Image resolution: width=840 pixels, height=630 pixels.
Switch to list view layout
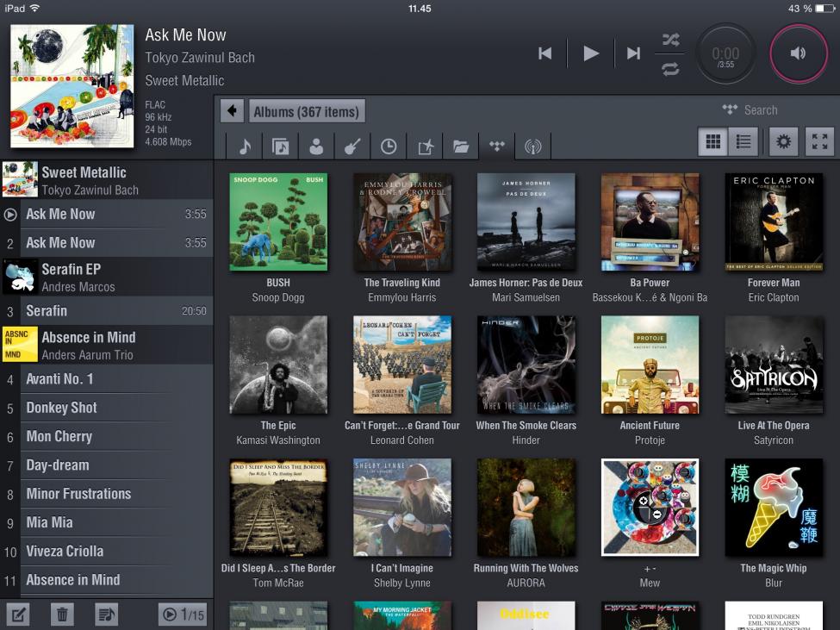[x=743, y=141]
